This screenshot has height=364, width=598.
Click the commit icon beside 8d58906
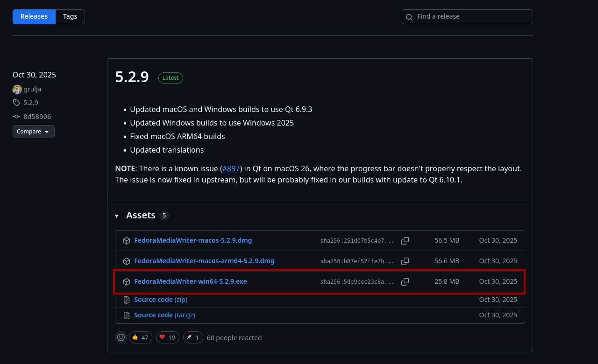pos(17,117)
